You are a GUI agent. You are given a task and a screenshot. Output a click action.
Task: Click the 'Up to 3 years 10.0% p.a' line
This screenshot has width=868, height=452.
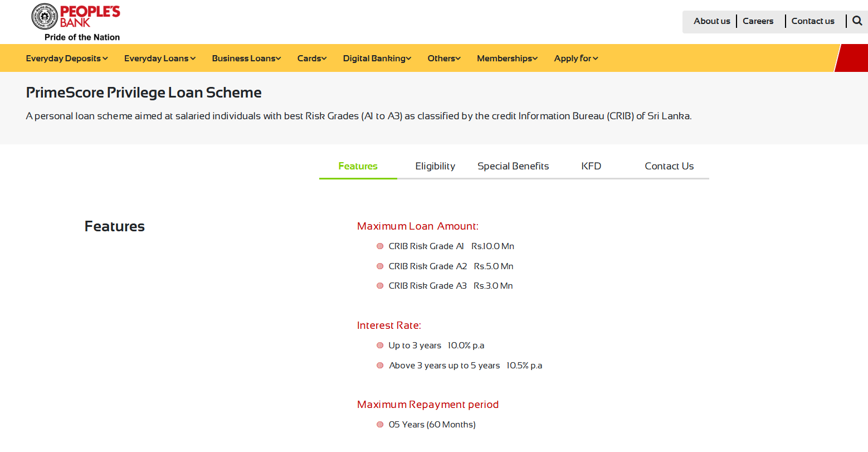pos(436,346)
